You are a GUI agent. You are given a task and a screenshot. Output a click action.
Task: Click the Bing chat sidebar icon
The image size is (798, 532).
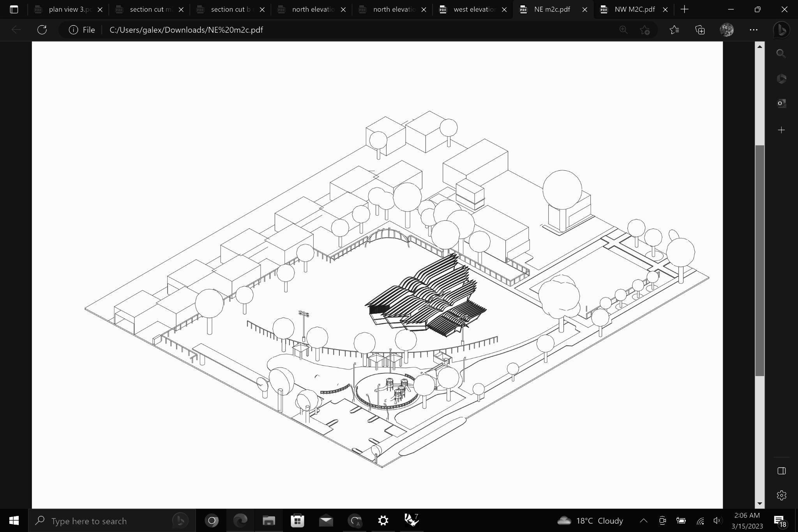[x=781, y=30]
